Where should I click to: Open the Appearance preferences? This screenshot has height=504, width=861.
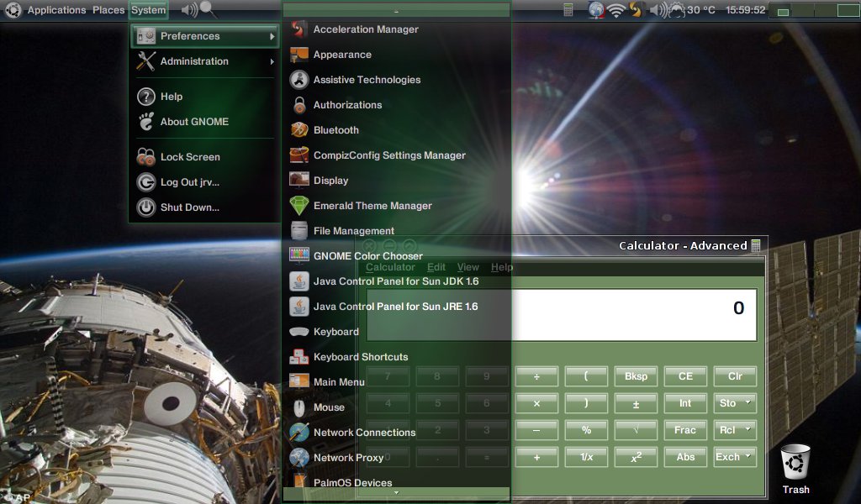click(x=397, y=55)
